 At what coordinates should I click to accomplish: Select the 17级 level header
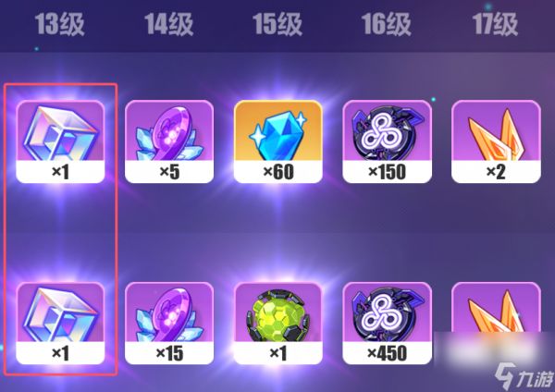pyautogui.click(x=495, y=24)
